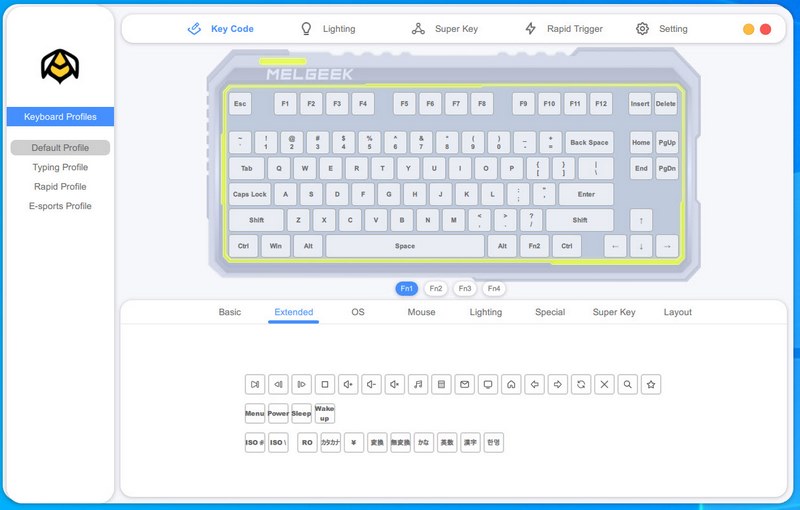Switch to the Layout tab
Image resolution: width=800 pixels, height=510 pixels.
(678, 312)
